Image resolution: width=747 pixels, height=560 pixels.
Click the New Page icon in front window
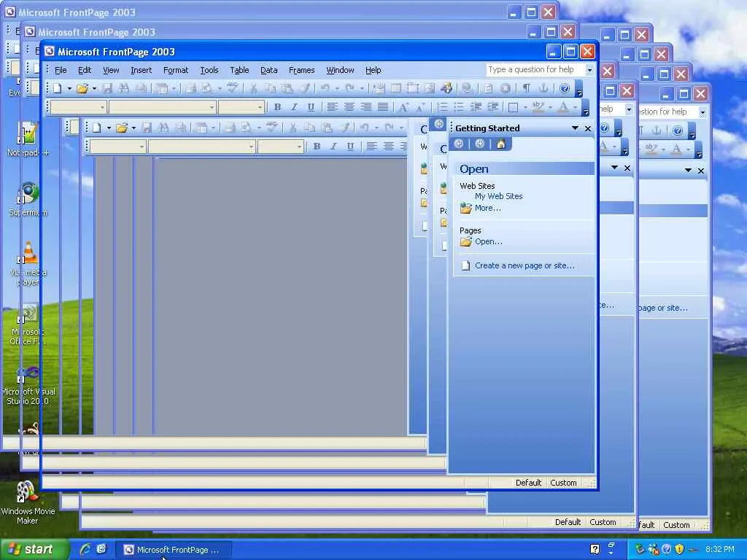point(57,88)
